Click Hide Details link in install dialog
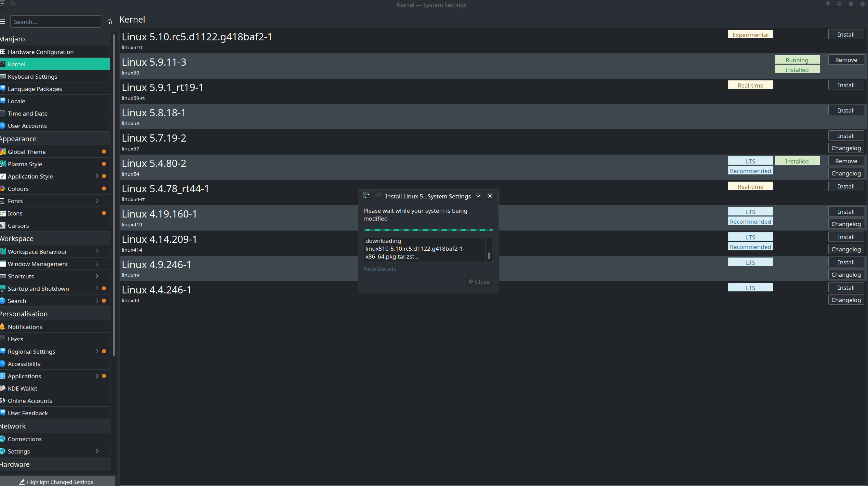This screenshot has width=868, height=486. point(379,269)
